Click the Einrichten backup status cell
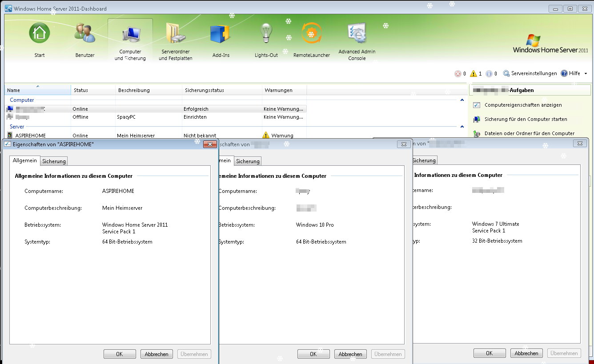594x364 pixels. [x=194, y=117]
